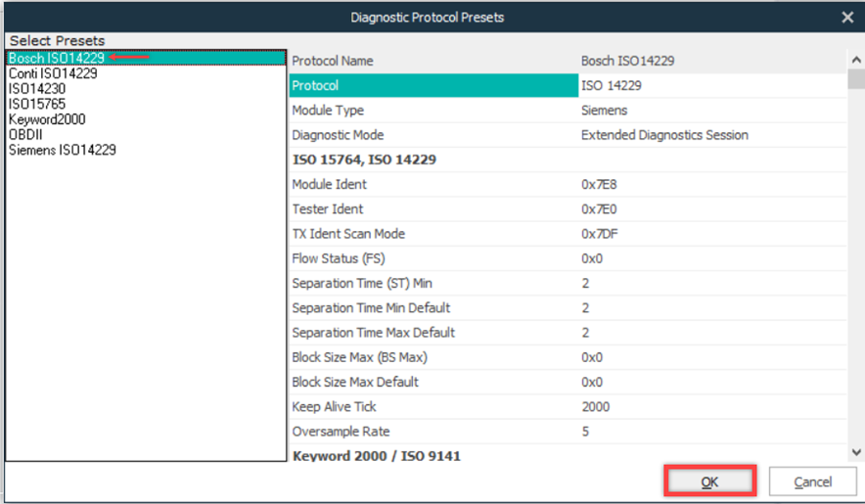Close the Diagnostic Protocol Presets dialog
Viewport: 865px width, 504px height.
(848, 18)
